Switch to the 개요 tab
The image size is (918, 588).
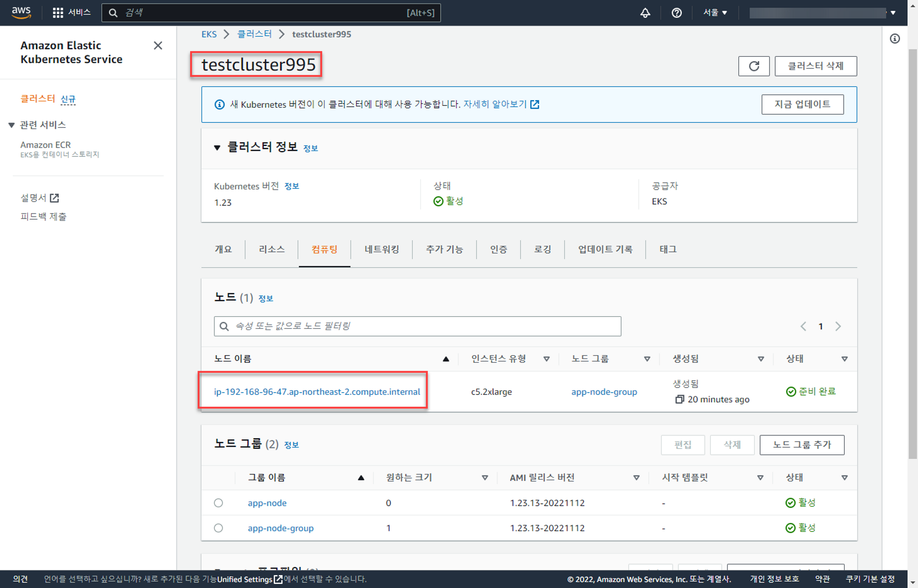pos(223,250)
